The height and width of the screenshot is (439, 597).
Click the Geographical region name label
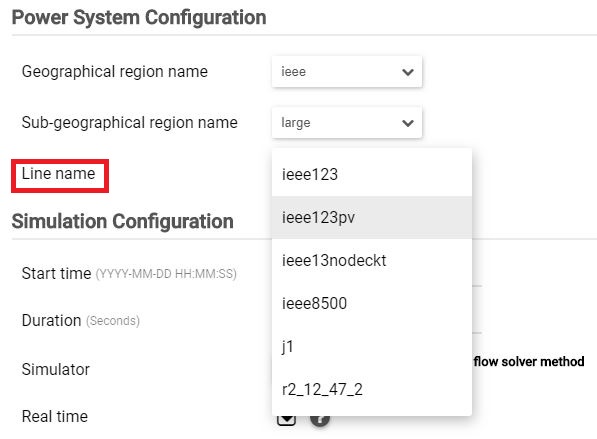(115, 72)
